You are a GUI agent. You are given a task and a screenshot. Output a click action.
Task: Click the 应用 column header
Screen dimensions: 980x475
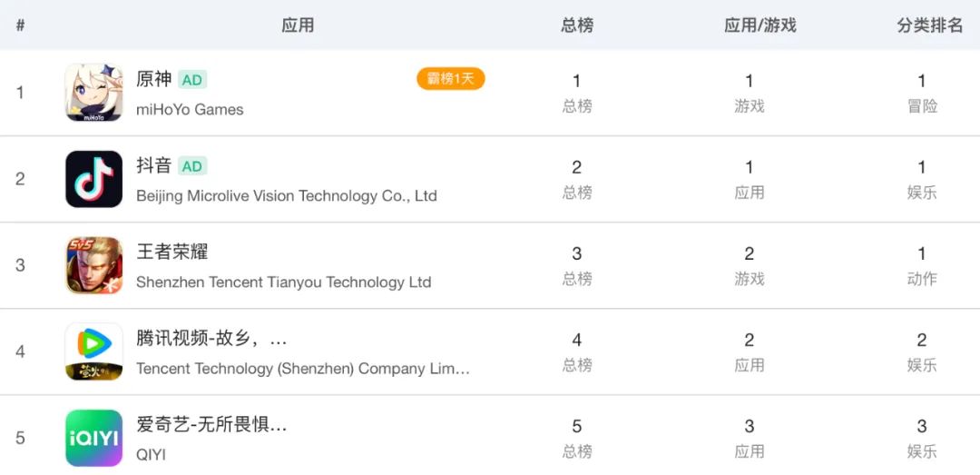click(298, 25)
